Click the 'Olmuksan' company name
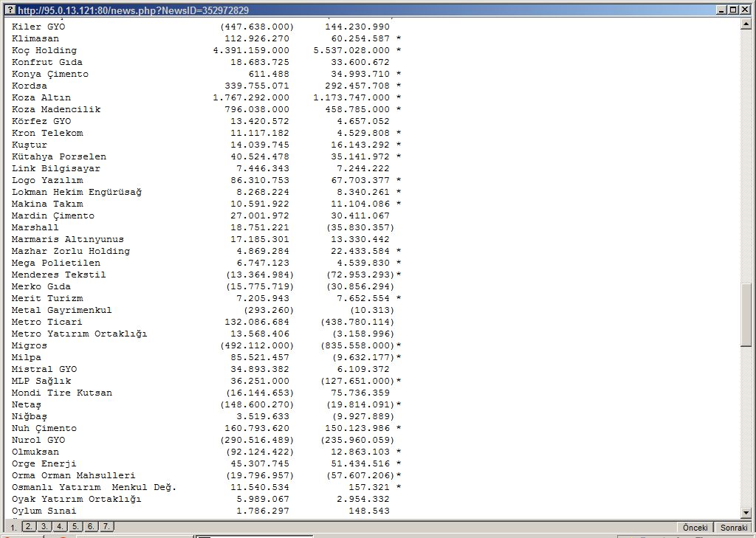Image resolution: width=756 pixels, height=538 pixels. point(35,452)
